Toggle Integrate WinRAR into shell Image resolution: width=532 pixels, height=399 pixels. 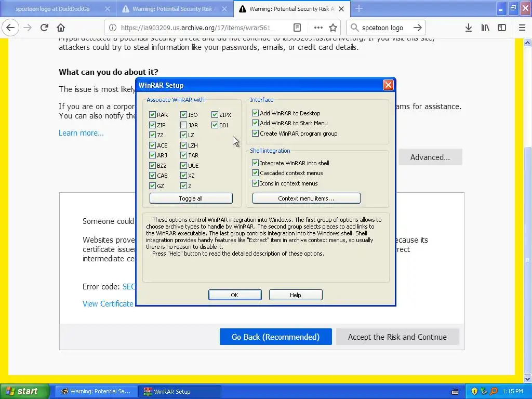tap(255, 163)
